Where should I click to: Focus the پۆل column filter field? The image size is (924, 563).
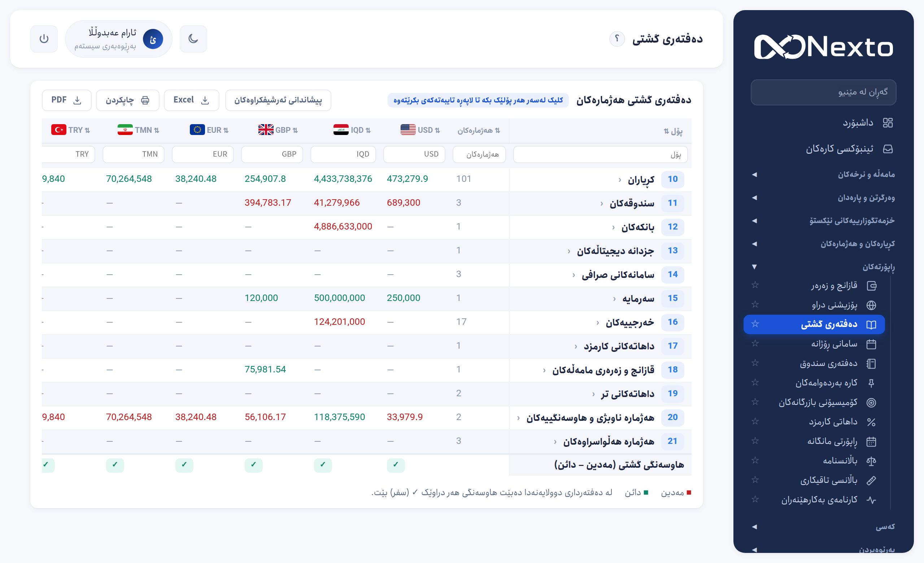click(x=600, y=154)
